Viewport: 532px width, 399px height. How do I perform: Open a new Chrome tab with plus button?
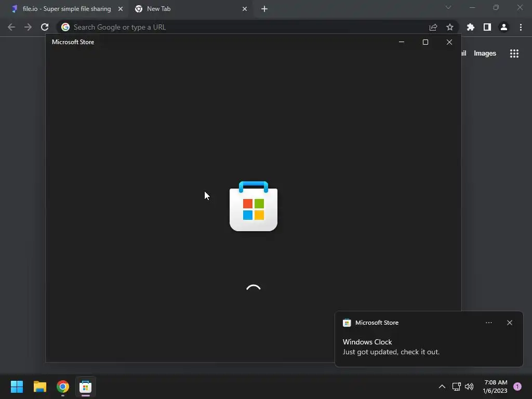click(264, 9)
